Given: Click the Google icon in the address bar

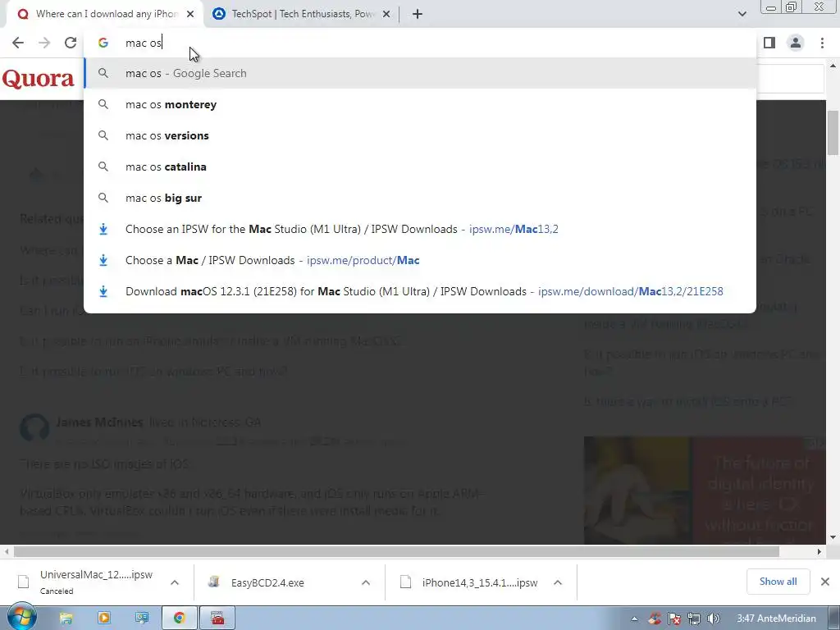Looking at the screenshot, I should (x=103, y=43).
